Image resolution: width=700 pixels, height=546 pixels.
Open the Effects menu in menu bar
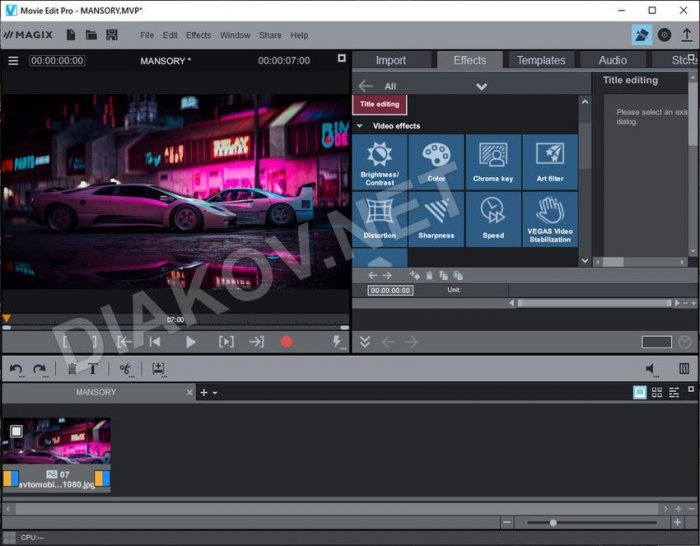coord(198,35)
